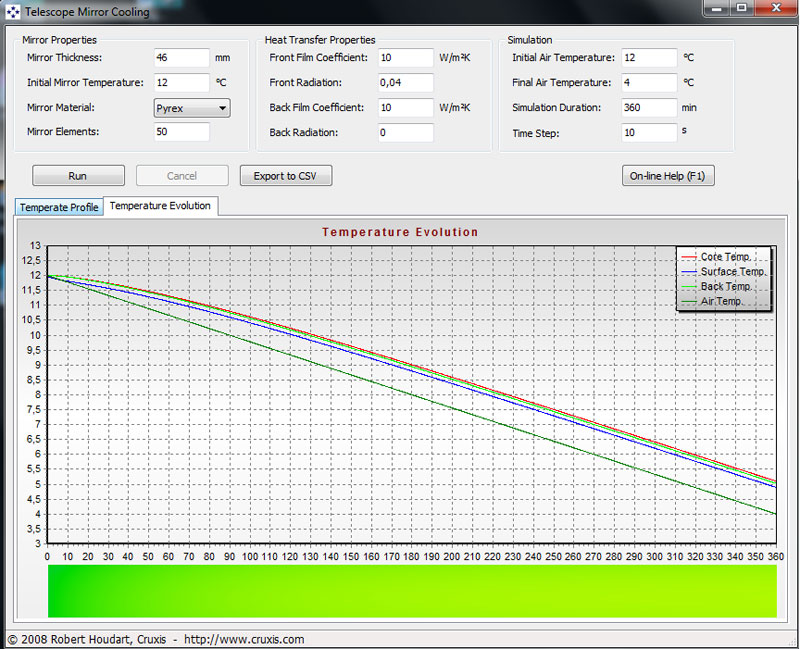The width and height of the screenshot is (800, 649).
Task: Minimize the Telescope Mirror Cooling window
Action: [x=717, y=9]
